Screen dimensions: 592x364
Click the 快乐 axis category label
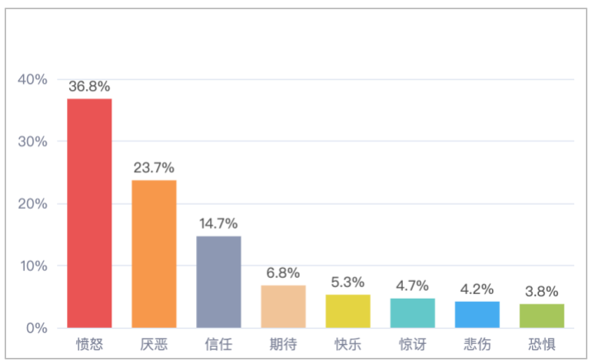pos(348,343)
